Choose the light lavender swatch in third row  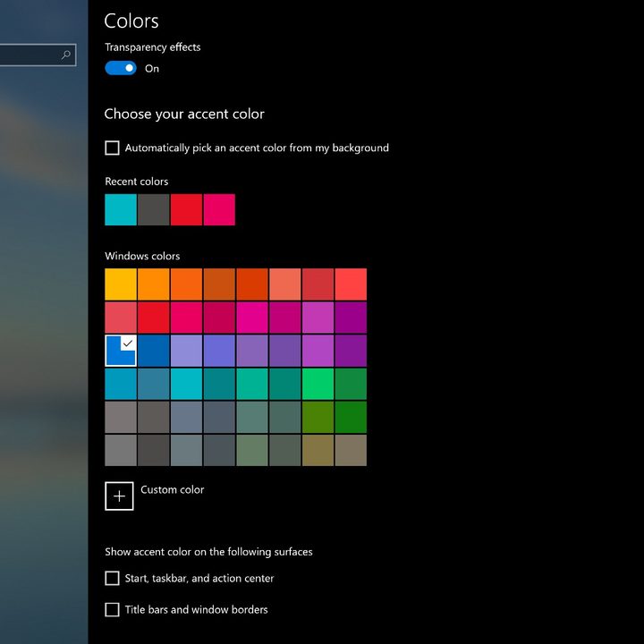pos(186,351)
